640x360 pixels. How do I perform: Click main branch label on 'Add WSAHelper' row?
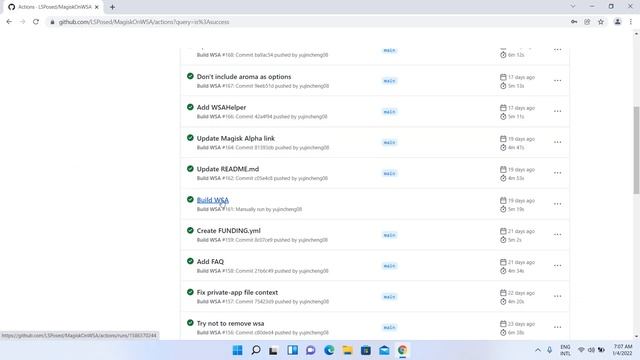click(x=389, y=112)
